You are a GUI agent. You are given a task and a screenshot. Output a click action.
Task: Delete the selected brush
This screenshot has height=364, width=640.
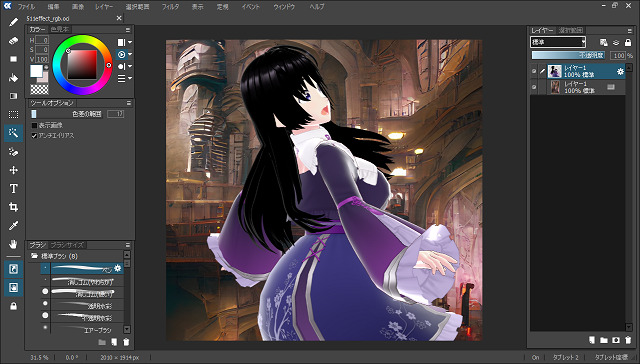coord(126,342)
